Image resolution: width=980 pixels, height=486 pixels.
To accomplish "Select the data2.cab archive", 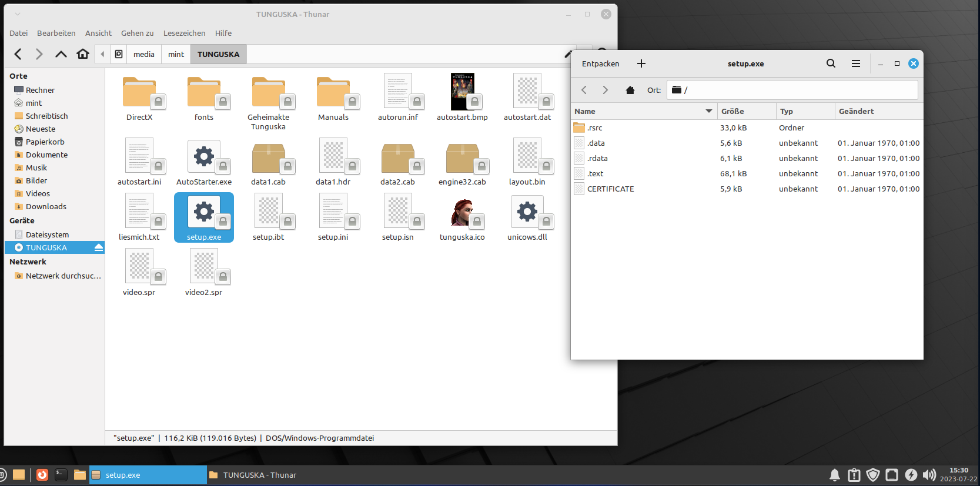I will [398, 163].
